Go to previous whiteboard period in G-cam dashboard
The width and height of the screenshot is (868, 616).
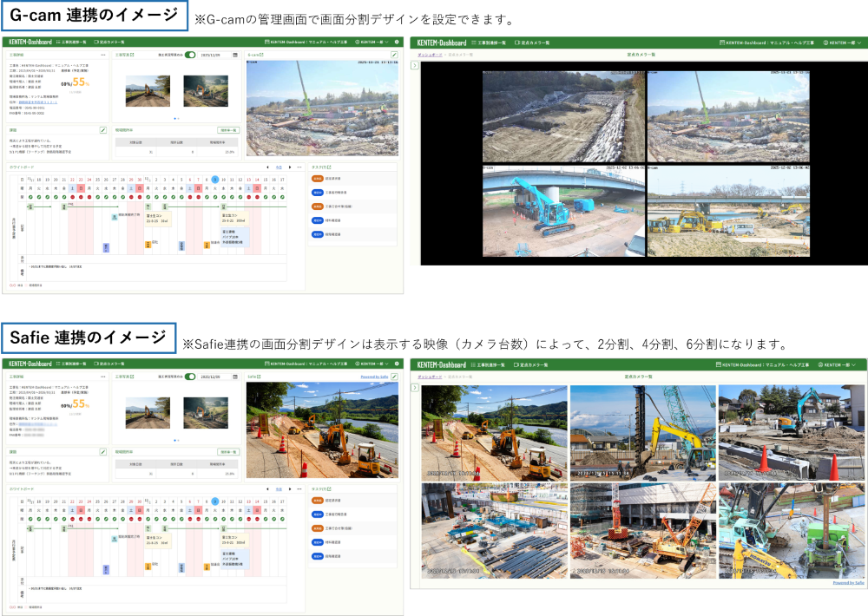click(x=267, y=167)
